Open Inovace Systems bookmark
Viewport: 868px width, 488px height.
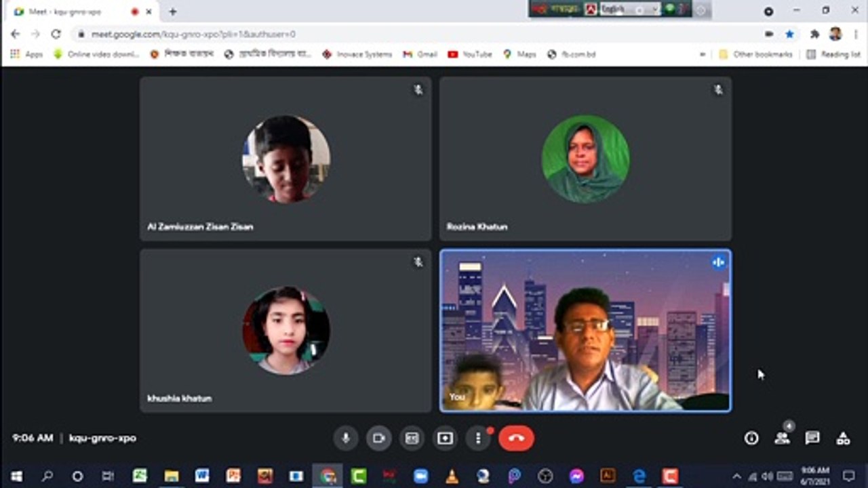(x=357, y=54)
